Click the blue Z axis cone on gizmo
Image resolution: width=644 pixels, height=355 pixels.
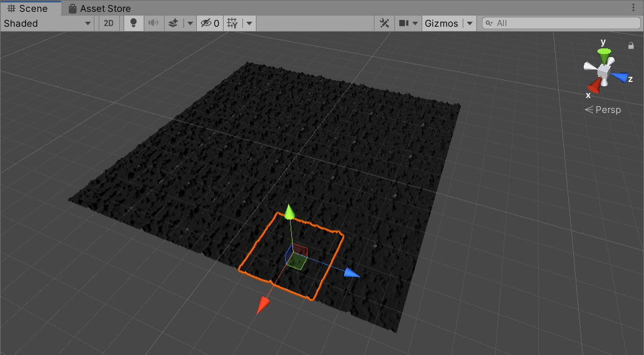coord(619,77)
